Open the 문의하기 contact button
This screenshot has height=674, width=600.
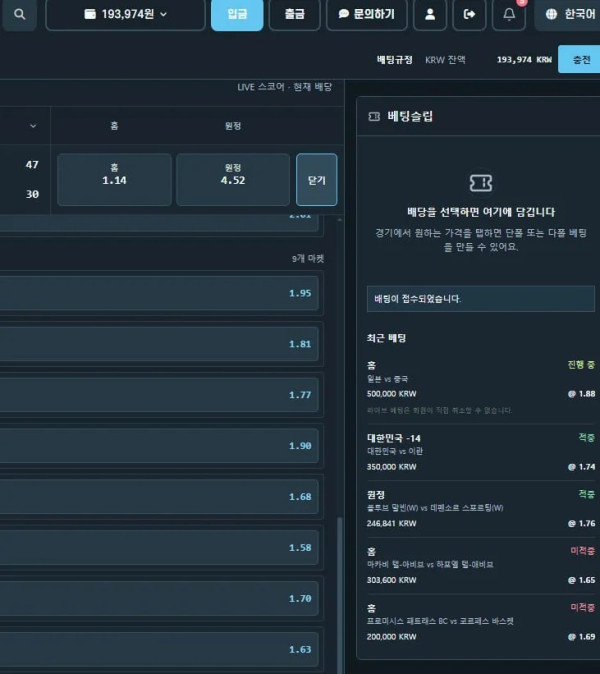click(x=367, y=14)
